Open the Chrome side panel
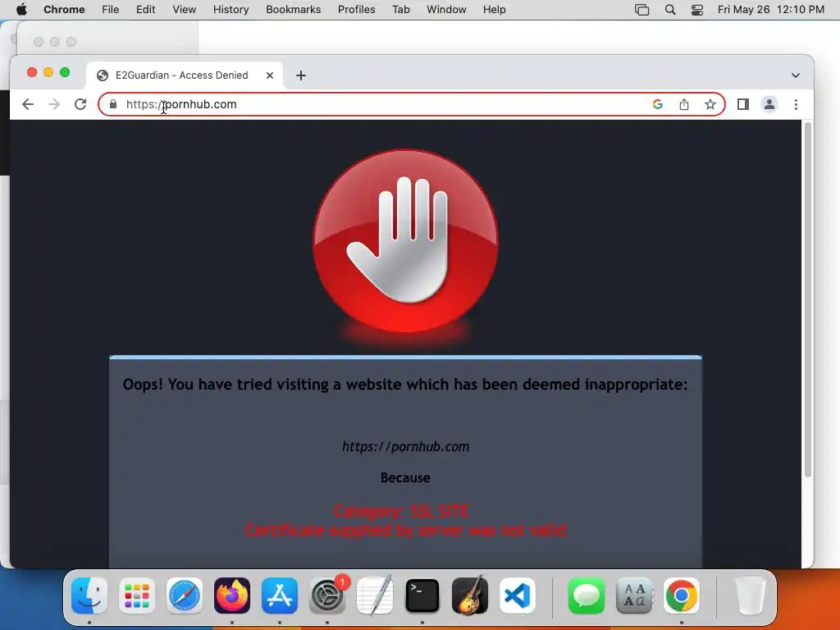This screenshot has height=630, width=840. tap(743, 104)
